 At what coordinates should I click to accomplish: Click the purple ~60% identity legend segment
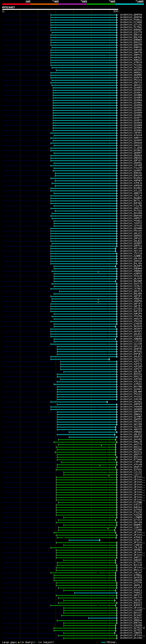tap(73, 4)
